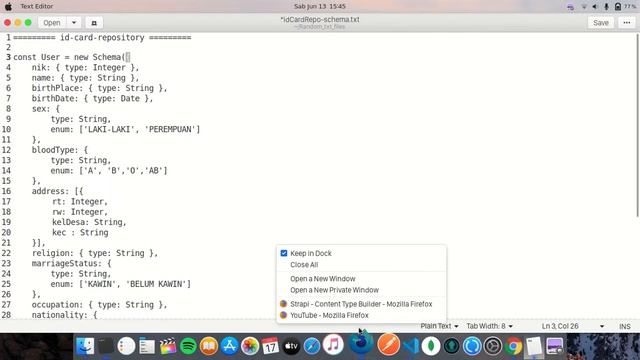Toggle INS insert mode indicator
Screen dimensions: 640x360
click(x=624, y=326)
